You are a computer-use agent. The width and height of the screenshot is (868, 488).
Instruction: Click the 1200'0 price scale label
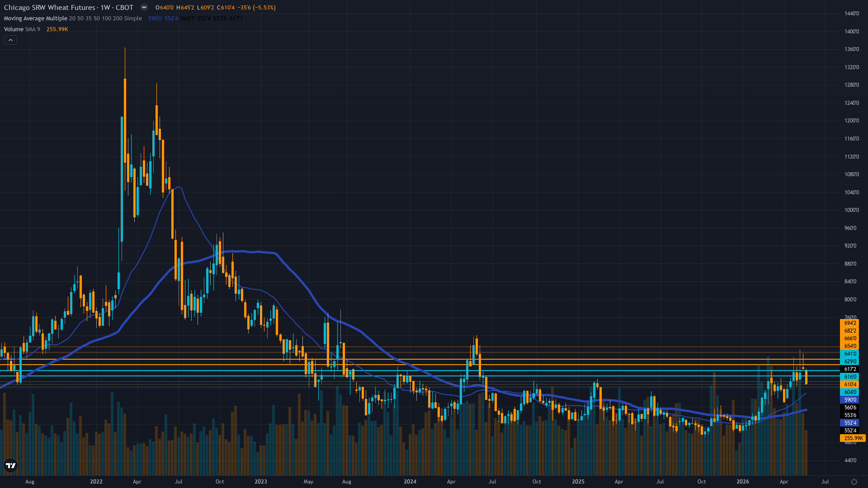[852, 121]
